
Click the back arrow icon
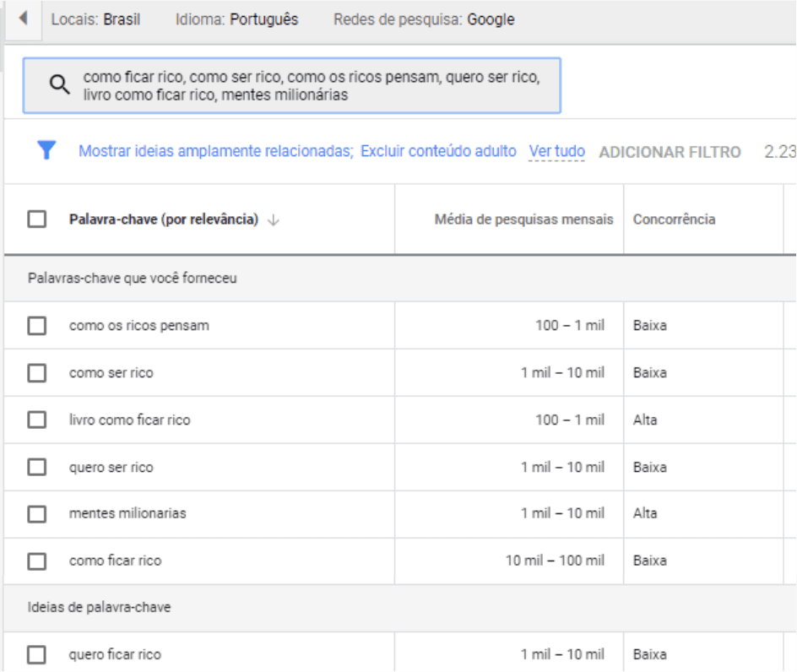(x=23, y=19)
